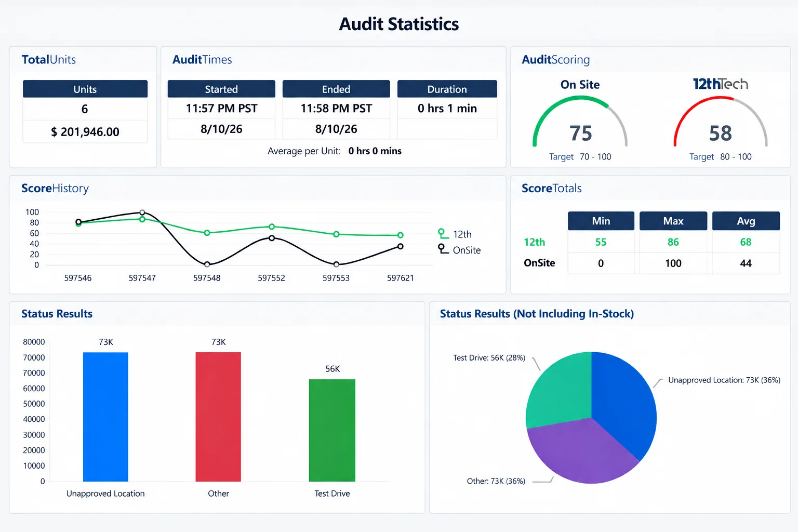
Task: Select the 12thTech gauge showing 58
Action: 721,122
